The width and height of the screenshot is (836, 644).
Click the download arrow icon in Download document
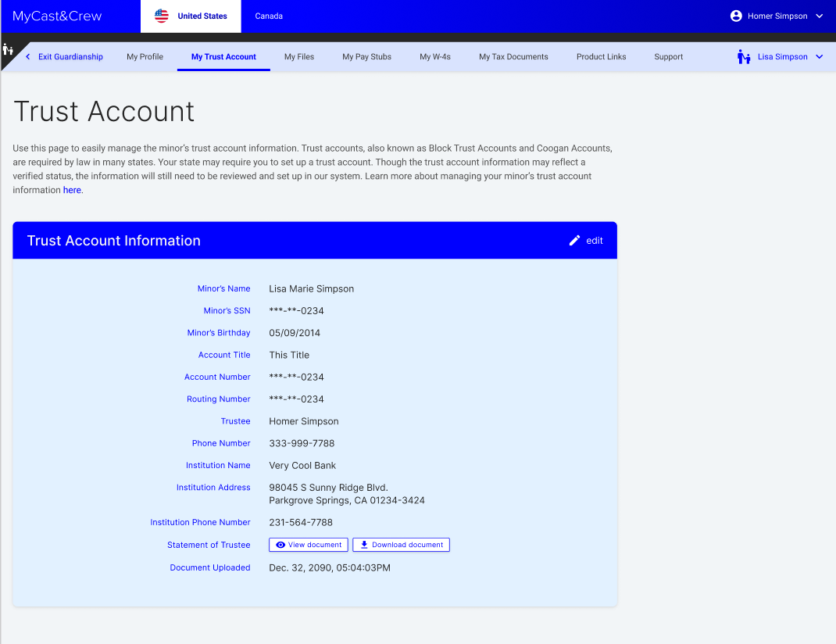point(364,545)
